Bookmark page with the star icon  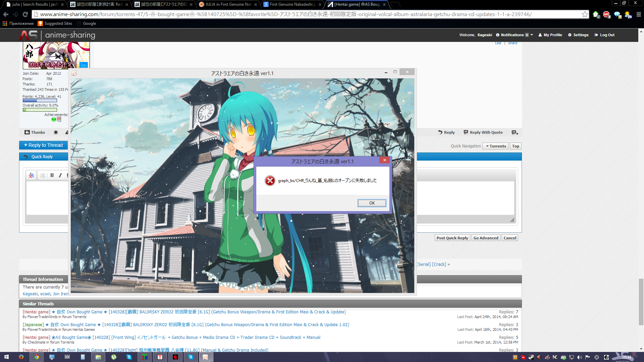coord(585,14)
